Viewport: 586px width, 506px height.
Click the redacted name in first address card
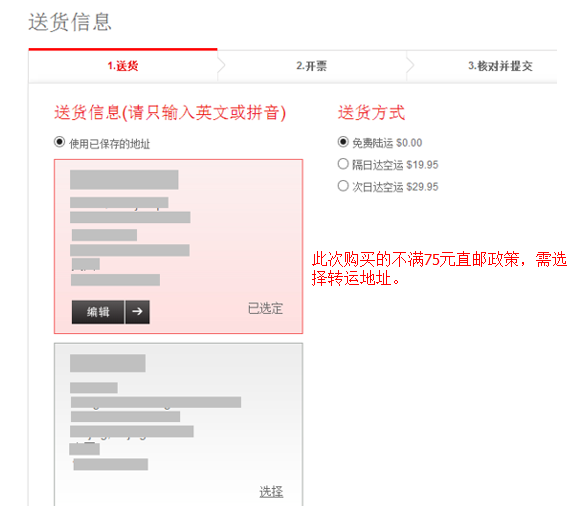[124, 180]
